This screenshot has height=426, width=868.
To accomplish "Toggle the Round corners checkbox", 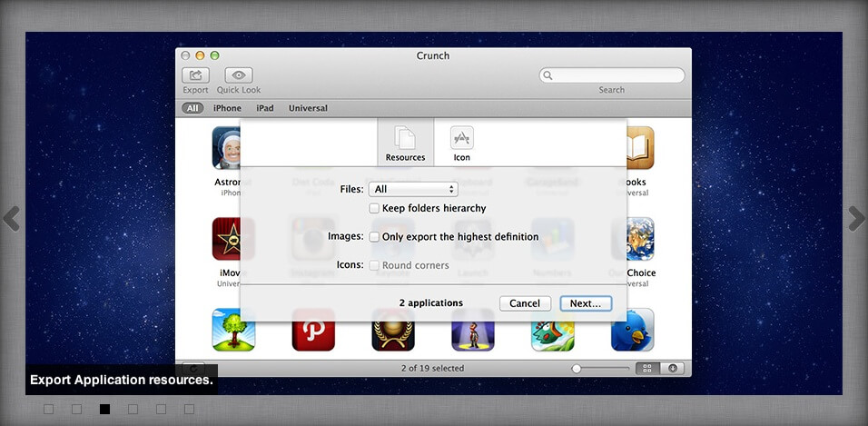I will [x=374, y=265].
